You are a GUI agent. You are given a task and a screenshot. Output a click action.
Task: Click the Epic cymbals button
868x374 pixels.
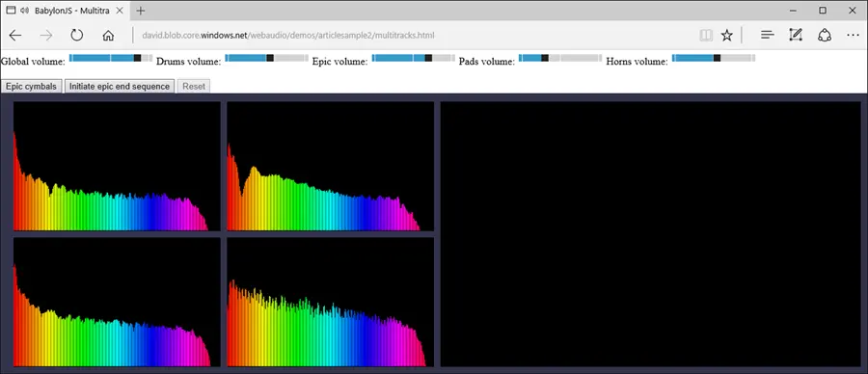[32, 87]
